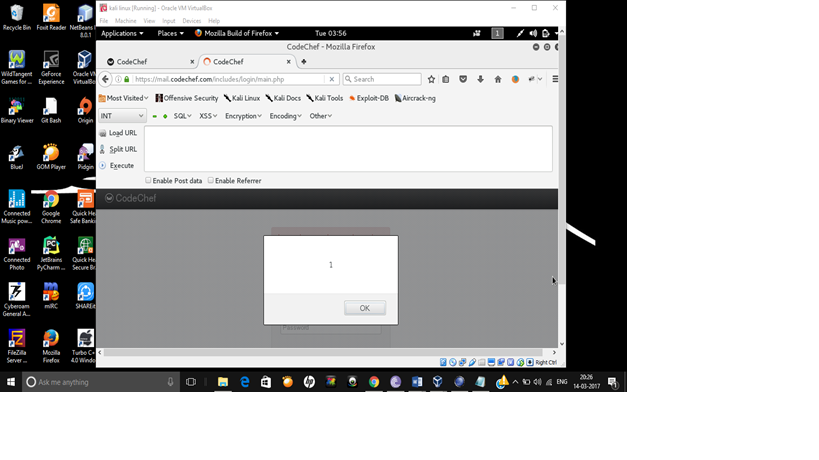819x460 pixels.
Task: Open Kali Tools bookmark
Action: point(325,98)
